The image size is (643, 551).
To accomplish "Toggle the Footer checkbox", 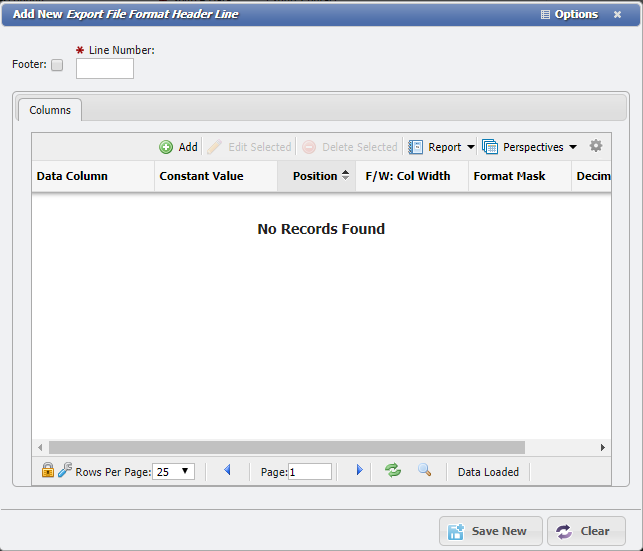I will click(57, 65).
